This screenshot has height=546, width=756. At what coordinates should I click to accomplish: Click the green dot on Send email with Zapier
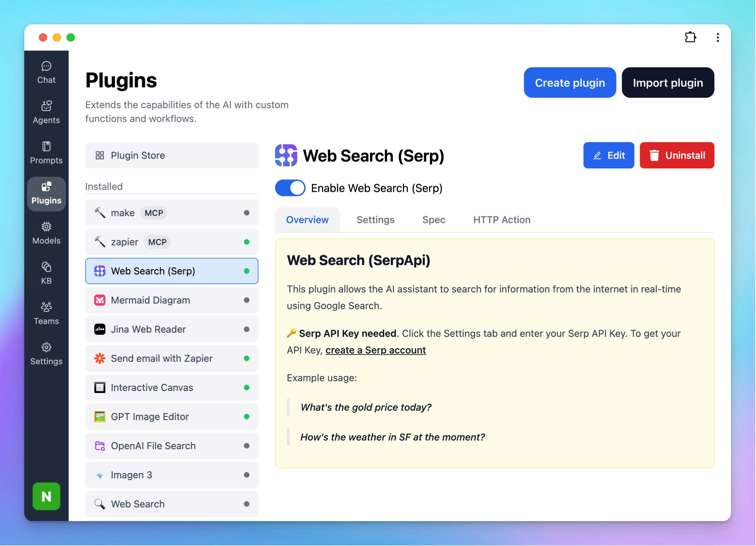(x=247, y=358)
